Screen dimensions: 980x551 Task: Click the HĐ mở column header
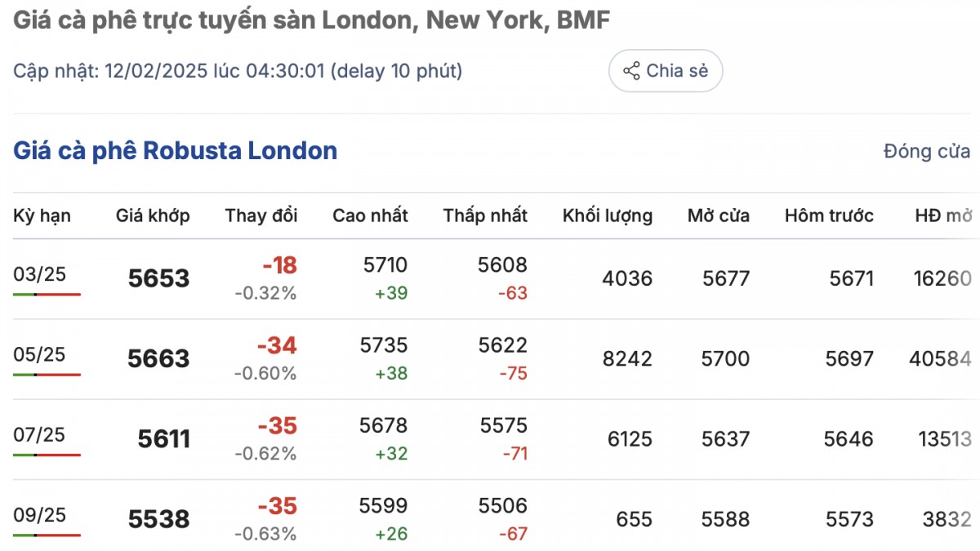[x=943, y=216]
